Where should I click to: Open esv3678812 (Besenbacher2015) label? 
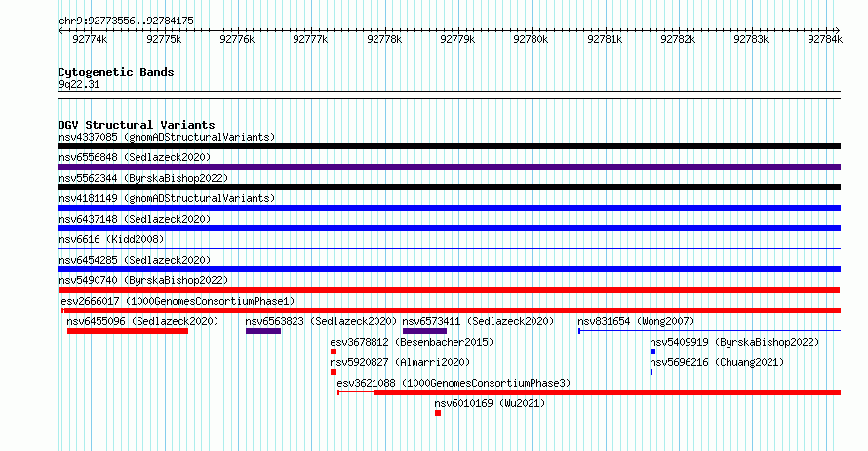412,342
